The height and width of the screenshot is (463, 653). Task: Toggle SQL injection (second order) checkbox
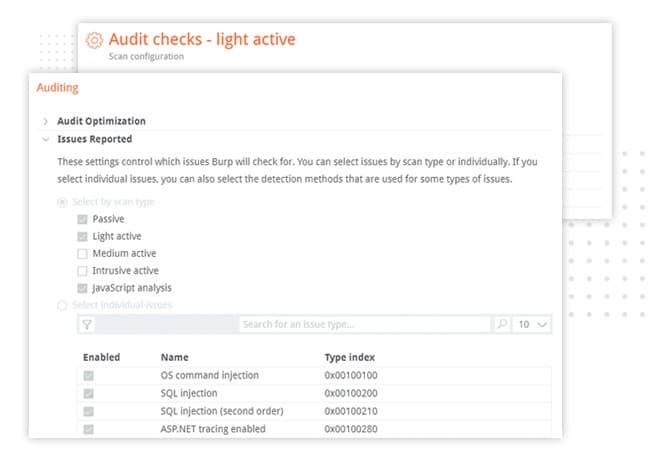tap(88, 411)
